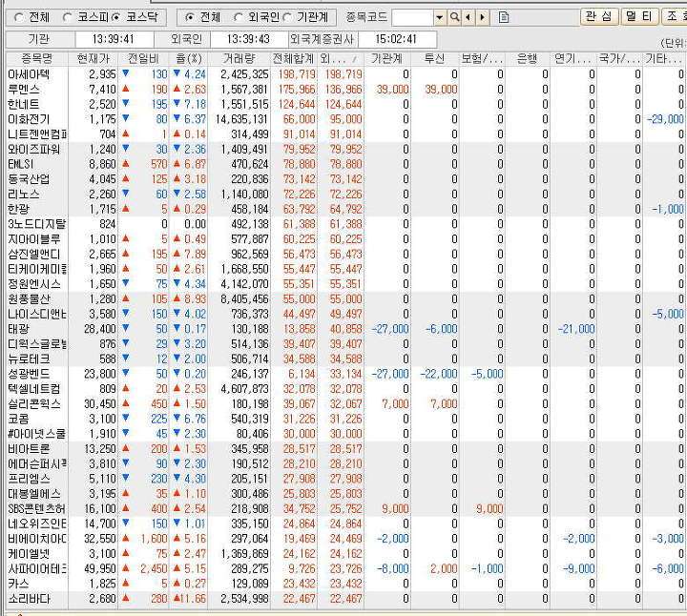Select the 소리바다 stock row name
The width and height of the screenshot is (687, 616).
[x=29, y=599]
